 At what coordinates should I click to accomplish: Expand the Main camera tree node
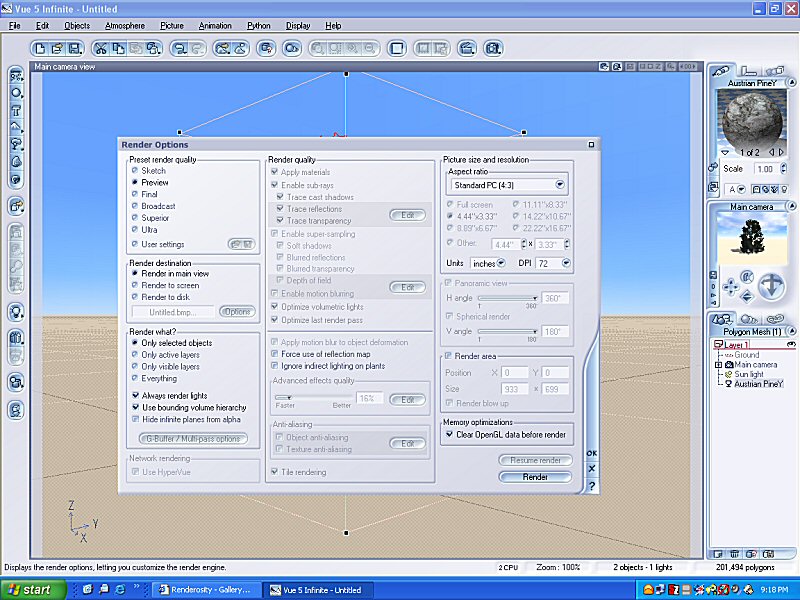(x=718, y=365)
